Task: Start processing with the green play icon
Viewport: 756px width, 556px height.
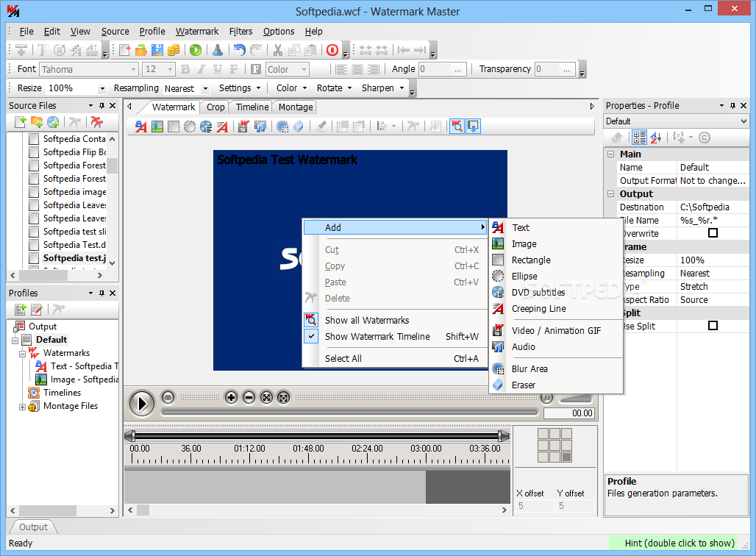Action: 196,50
